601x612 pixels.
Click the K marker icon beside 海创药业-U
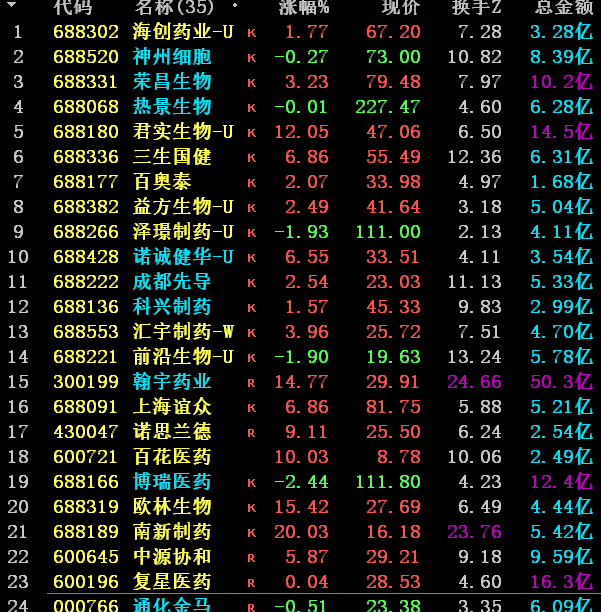252,33
